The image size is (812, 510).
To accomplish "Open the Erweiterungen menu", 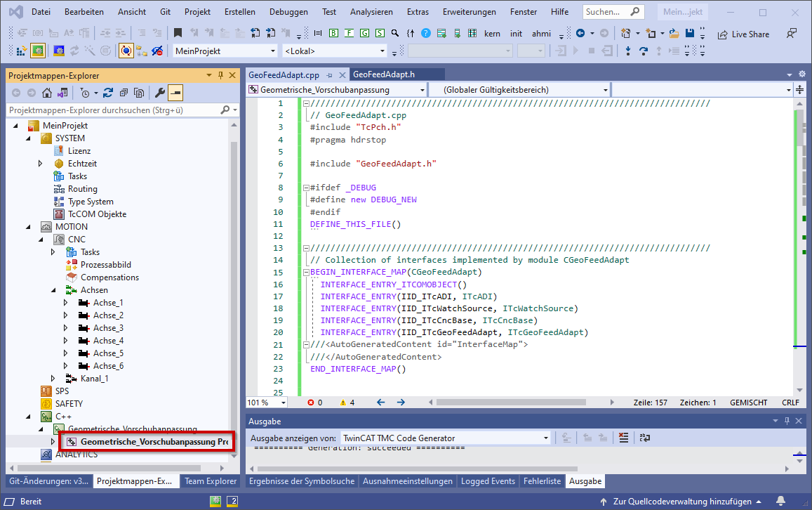I will click(470, 11).
